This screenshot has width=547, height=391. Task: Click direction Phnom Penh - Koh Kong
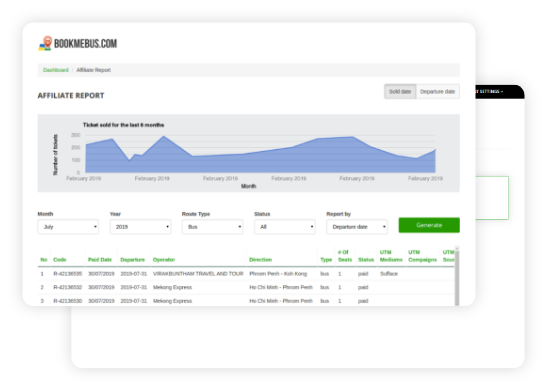[278, 274]
